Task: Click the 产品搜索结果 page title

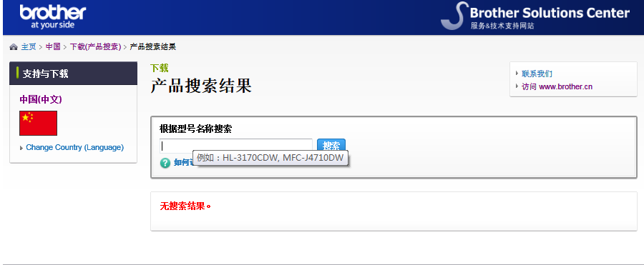Action: (x=201, y=86)
